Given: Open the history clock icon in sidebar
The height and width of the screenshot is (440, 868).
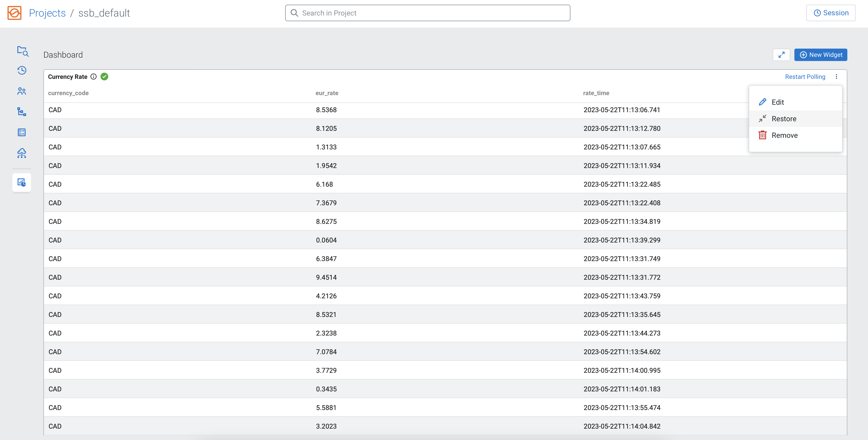Looking at the screenshot, I should click(22, 71).
